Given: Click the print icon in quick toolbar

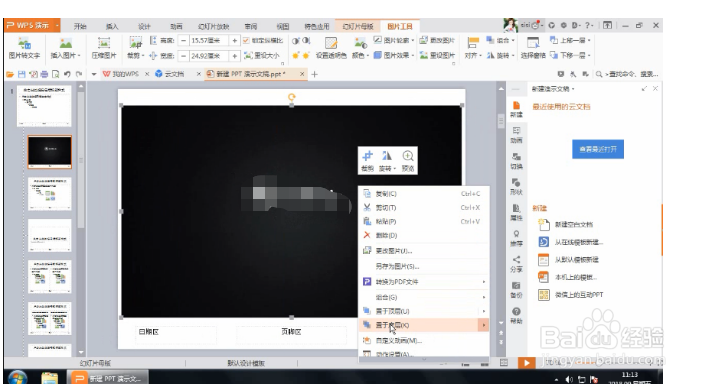Looking at the screenshot, I should [44, 74].
